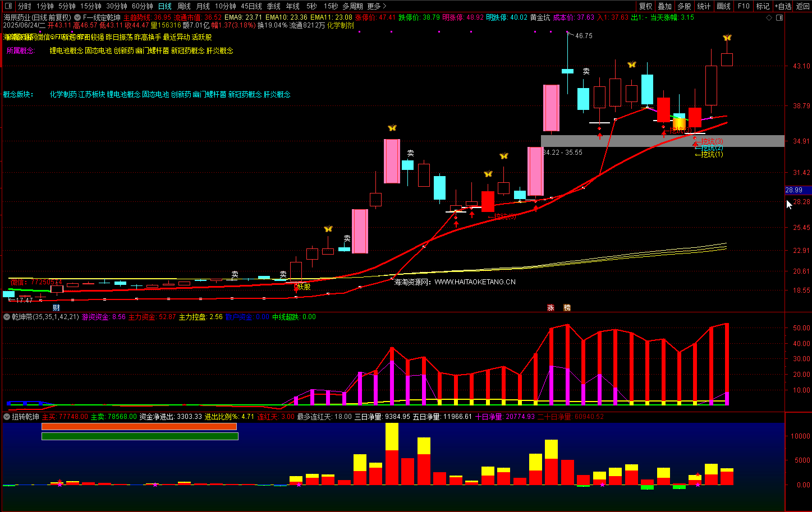Open the 30分钟 period tab

pyautogui.click(x=117, y=6)
